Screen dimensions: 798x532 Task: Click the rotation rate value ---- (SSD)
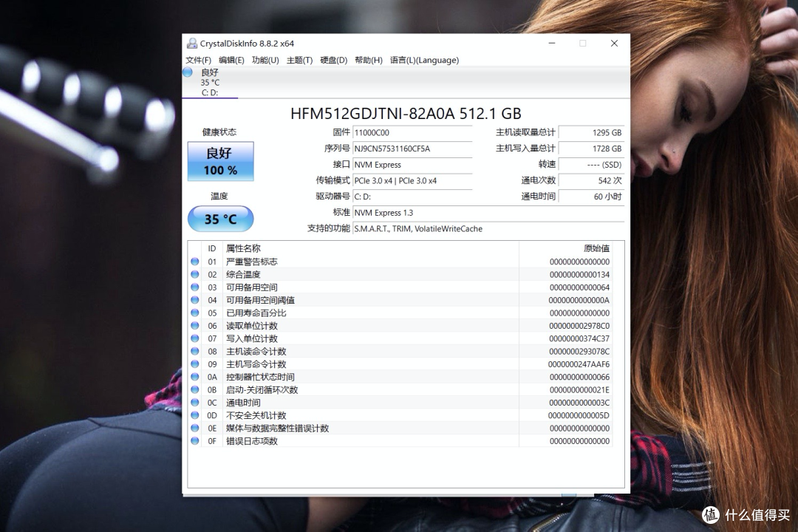pos(591,165)
